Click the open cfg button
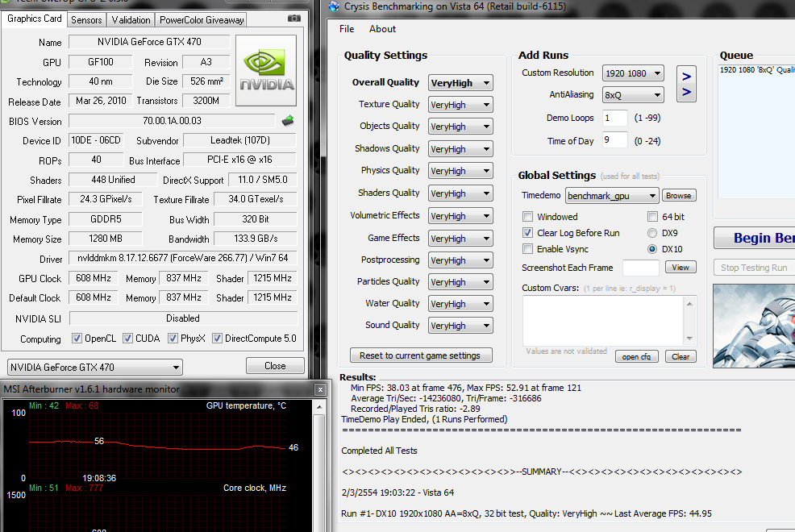 pos(636,357)
